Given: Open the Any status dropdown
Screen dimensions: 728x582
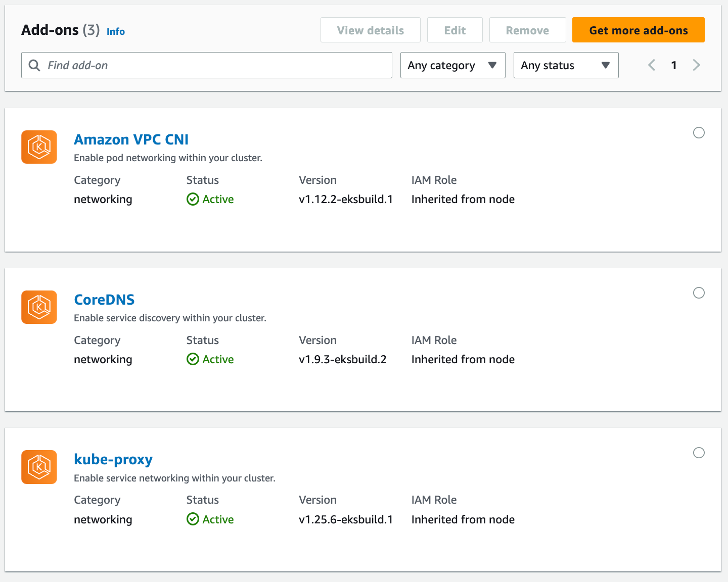Looking at the screenshot, I should 566,65.
